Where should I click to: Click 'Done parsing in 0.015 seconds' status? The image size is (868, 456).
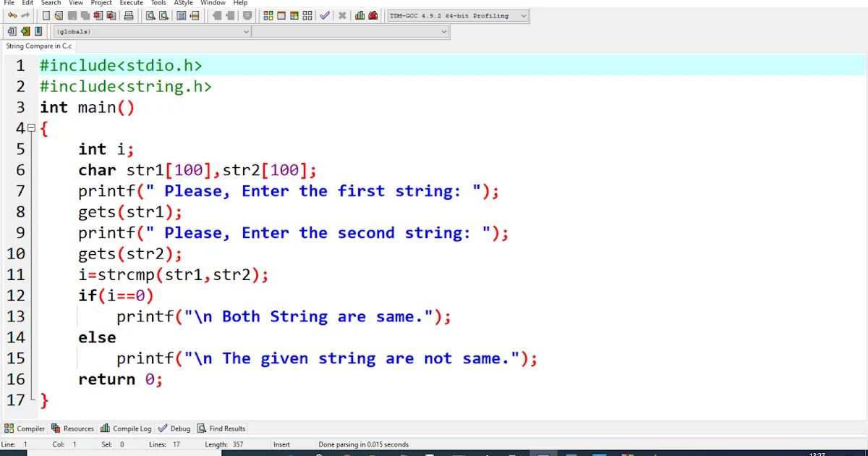[363, 444]
